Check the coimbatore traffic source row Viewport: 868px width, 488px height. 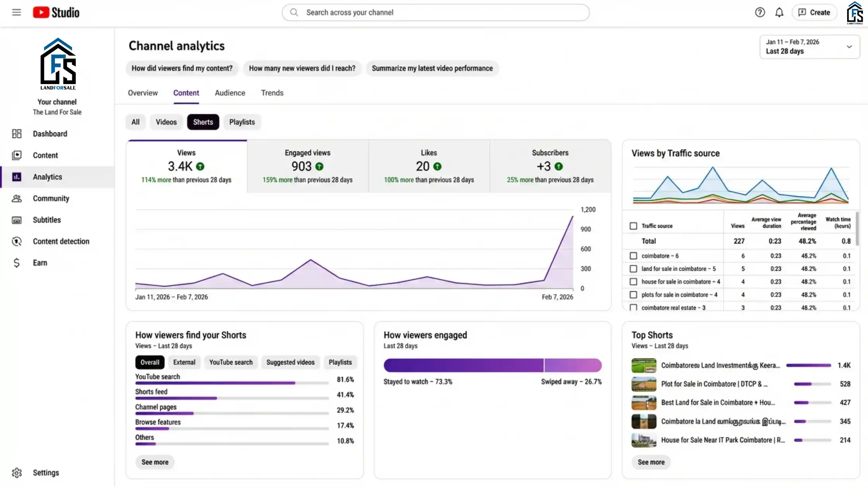point(634,256)
